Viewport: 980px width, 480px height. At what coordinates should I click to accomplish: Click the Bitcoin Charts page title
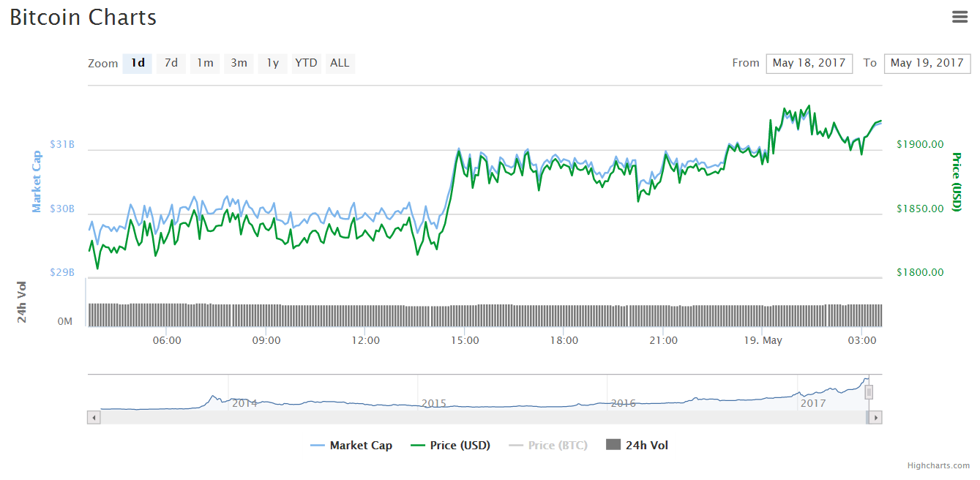click(82, 17)
